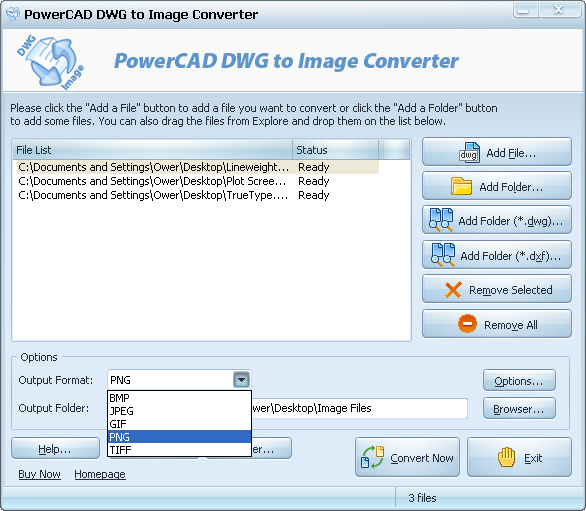This screenshot has height=511, width=586.
Task: Collapse the Output Format dropdown arrow
Action: click(241, 380)
